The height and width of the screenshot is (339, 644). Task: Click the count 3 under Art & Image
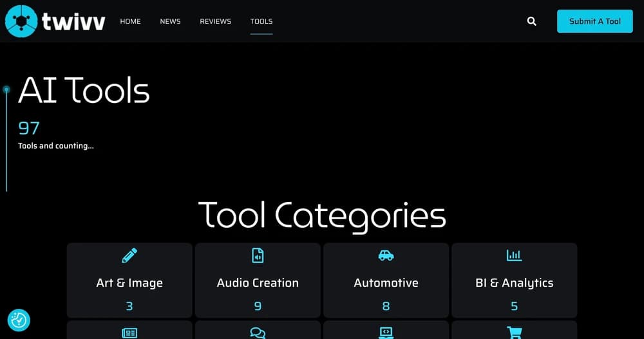129,306
